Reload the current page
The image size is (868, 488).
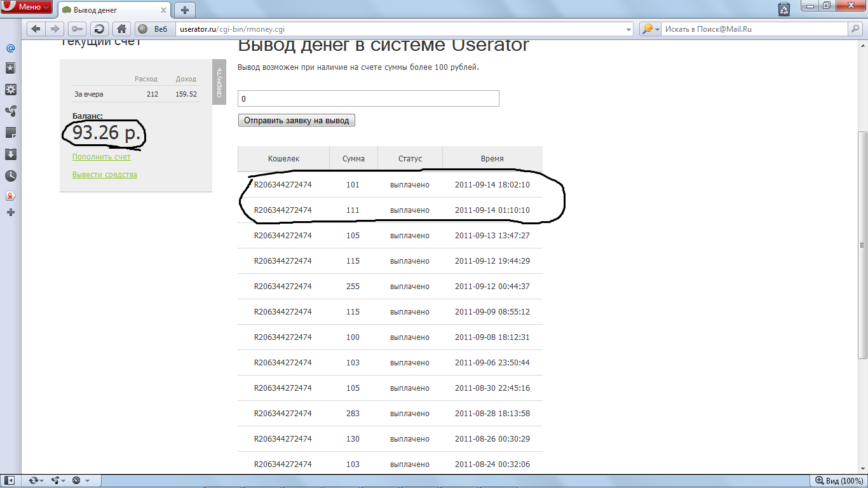99,29
